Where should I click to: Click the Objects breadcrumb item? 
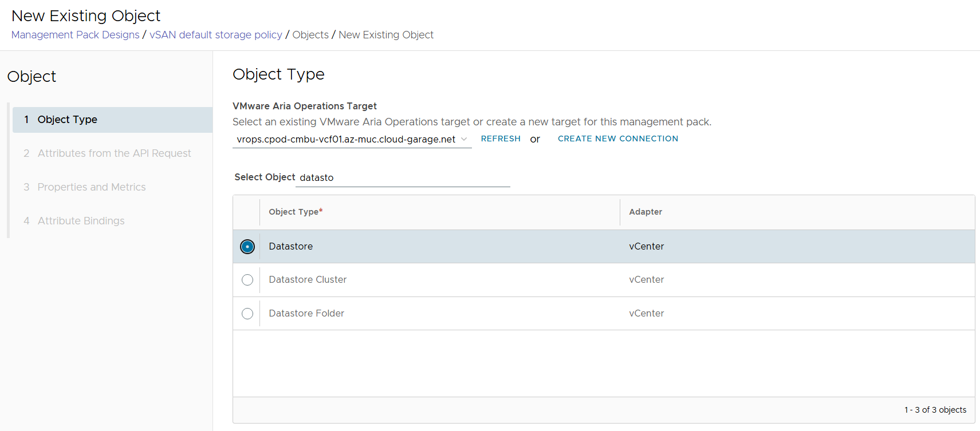310,35
